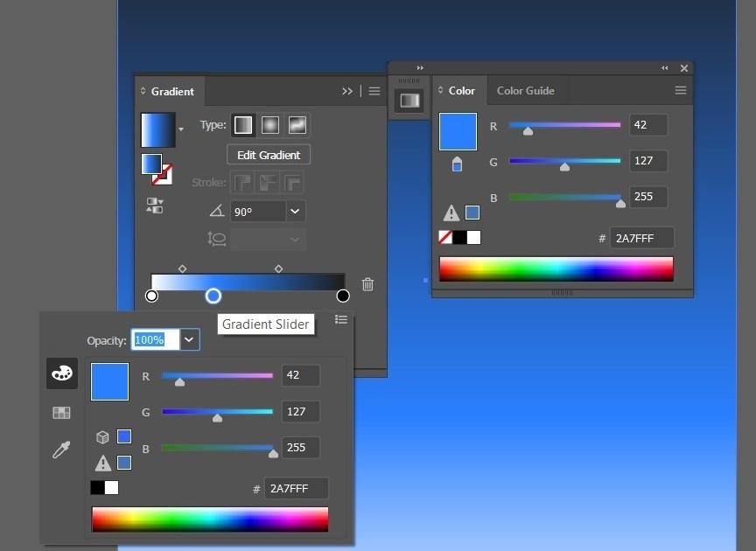Click the color spectrum bar in Color panel
The image size is (756, 551).
point(556,269)
